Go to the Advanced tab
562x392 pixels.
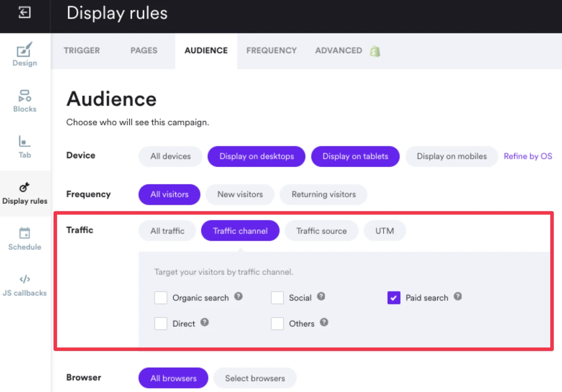338,51
